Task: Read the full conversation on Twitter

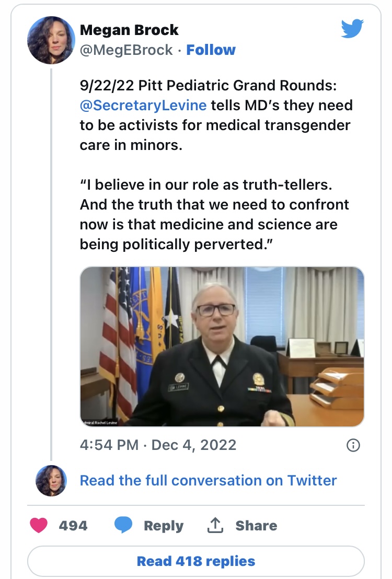Action: click(208, 480)
